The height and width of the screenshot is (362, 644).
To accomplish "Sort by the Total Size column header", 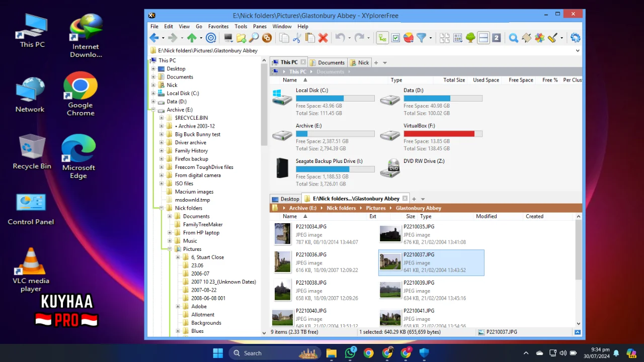I will [x=454, y=80].
